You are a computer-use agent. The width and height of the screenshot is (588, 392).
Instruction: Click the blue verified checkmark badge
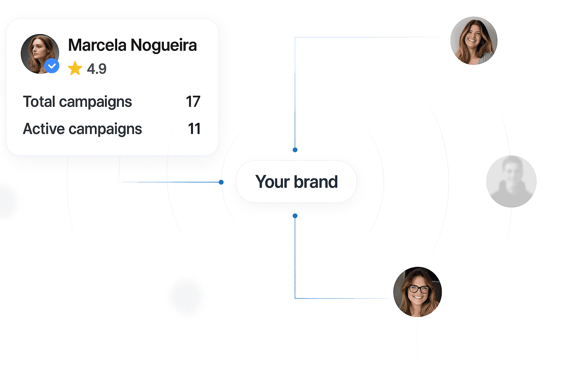click(x=52, y=65)
